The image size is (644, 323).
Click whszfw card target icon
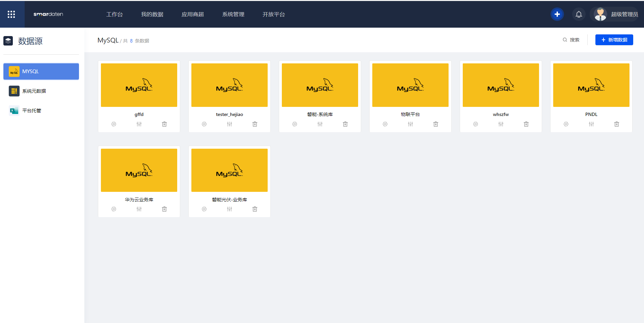click(476, 124)
